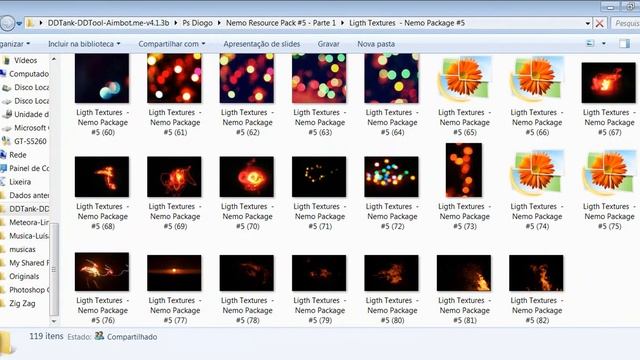Screen dimensions: 640x360
Task: Navigate to Ps Diogo breadcrumb folder
Action: [x=197, y=23]
